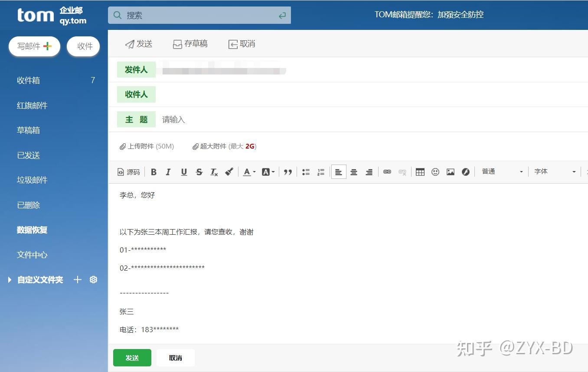Toggle bold formatting
The height and width of the screenshot is (372, 588).
[x=154, y=171]
